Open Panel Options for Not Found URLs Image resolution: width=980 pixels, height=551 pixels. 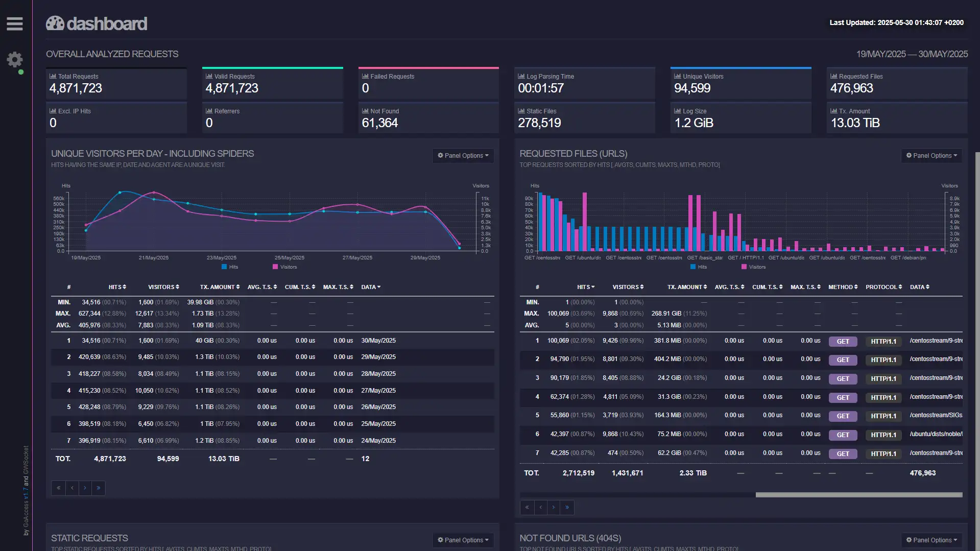point(931,540)
